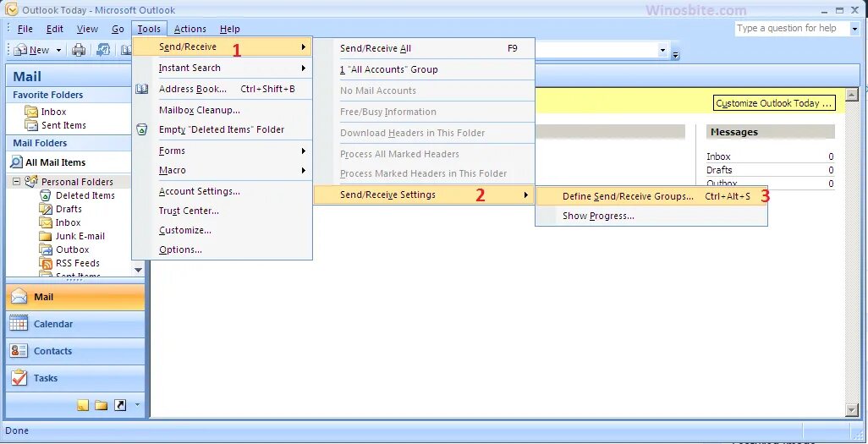
Task: Open Account Settings from Tools menu
Action: [x=222, y=191]
